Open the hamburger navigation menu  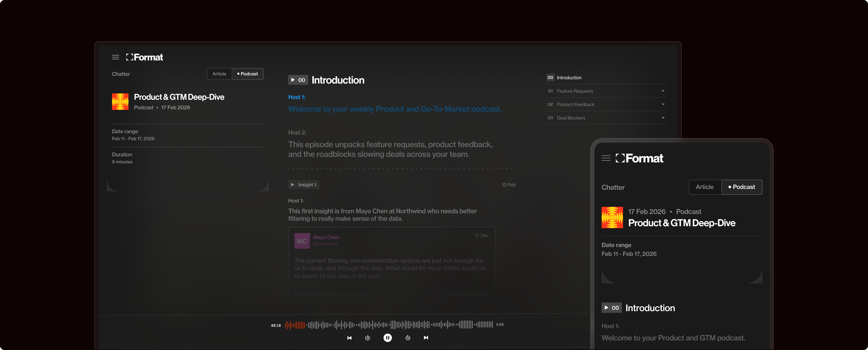(116, 57)
